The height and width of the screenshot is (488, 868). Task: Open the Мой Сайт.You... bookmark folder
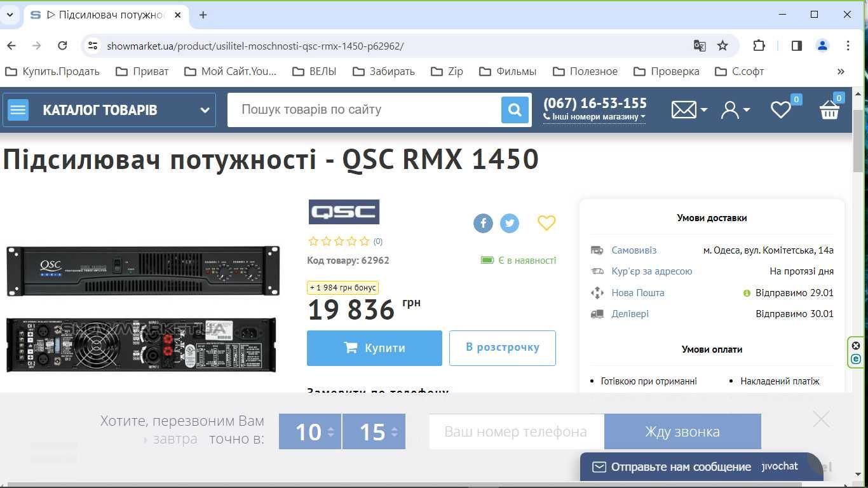point(231,71)
